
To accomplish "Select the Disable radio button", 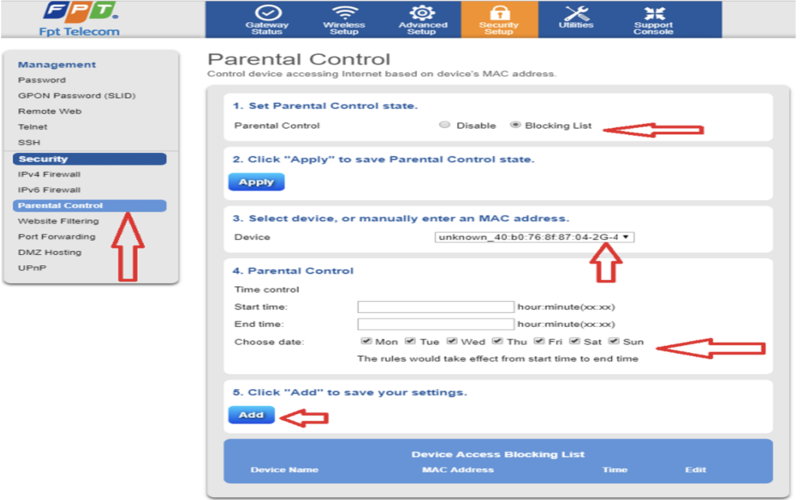I will pyautogui.click(x=444, y=124).
